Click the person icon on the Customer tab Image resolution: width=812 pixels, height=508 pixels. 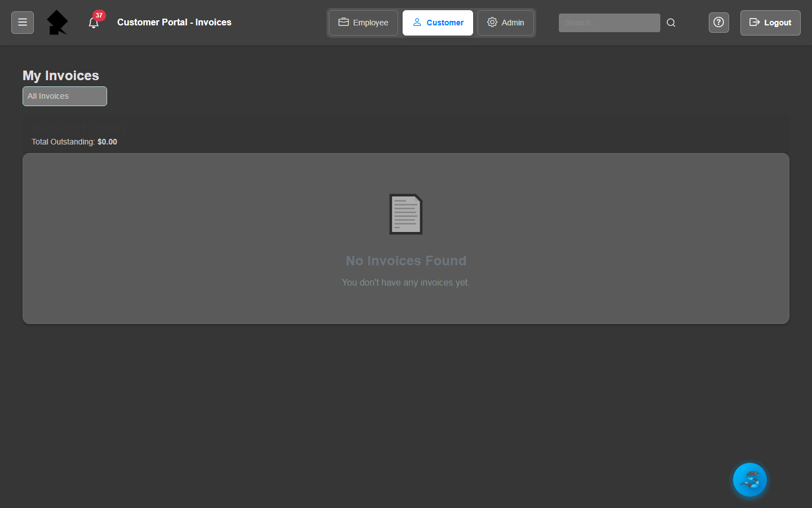click(x=417, y=23)
